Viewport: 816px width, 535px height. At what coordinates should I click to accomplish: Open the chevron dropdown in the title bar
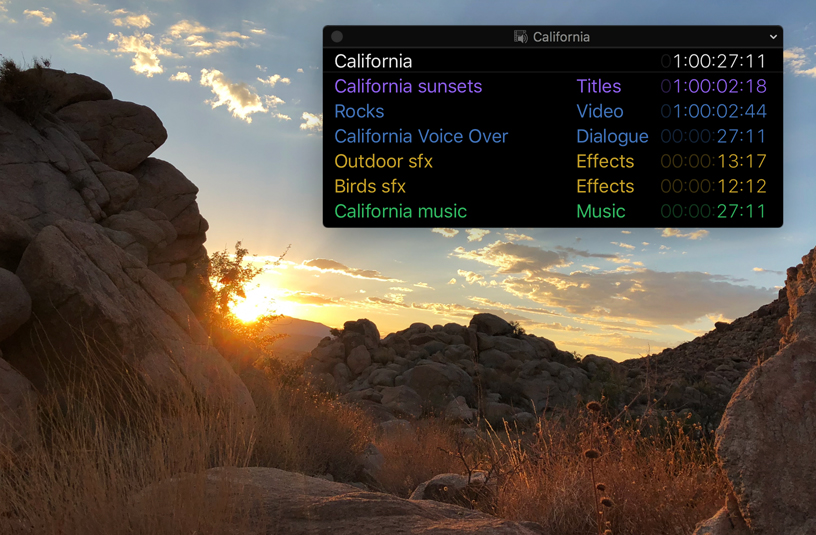(773, 37)
